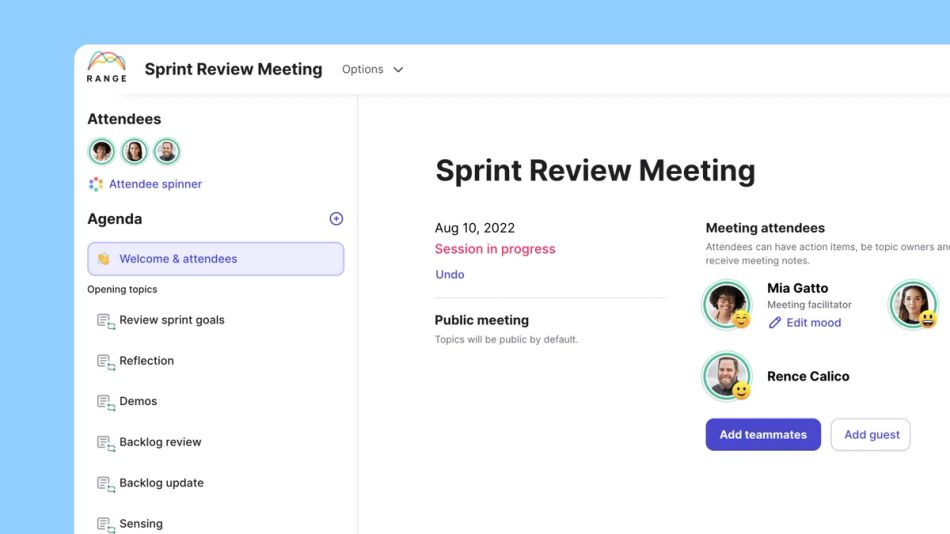Viewport: 950px width, 534px height.
Task: Click the Opening topics section label
Action: (x=122, y=290)
